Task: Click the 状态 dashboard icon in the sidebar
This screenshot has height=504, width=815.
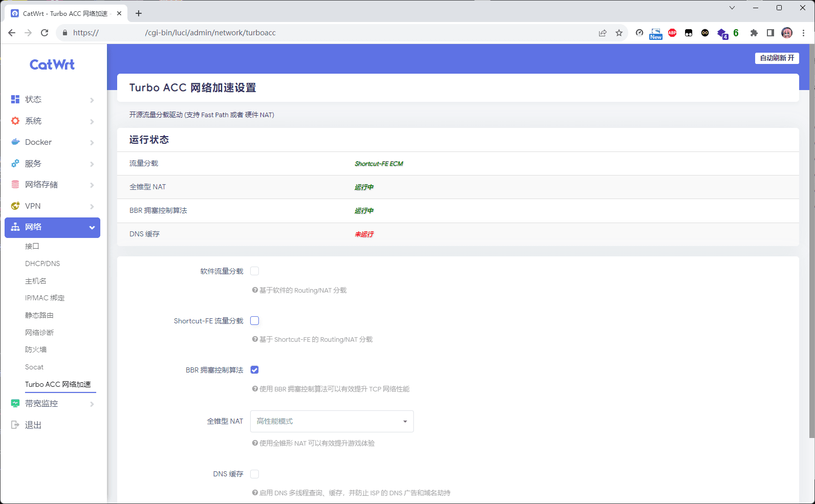Action: coord(15,99)
